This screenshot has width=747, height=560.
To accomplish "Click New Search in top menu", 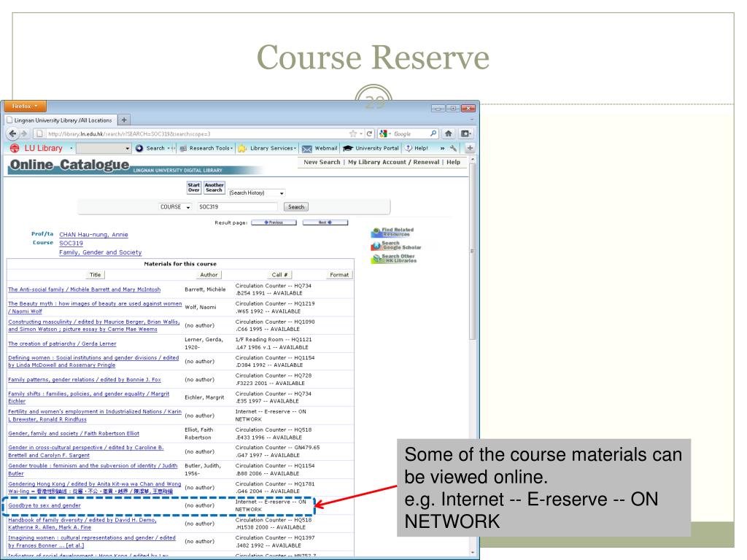I will (322, 162).
